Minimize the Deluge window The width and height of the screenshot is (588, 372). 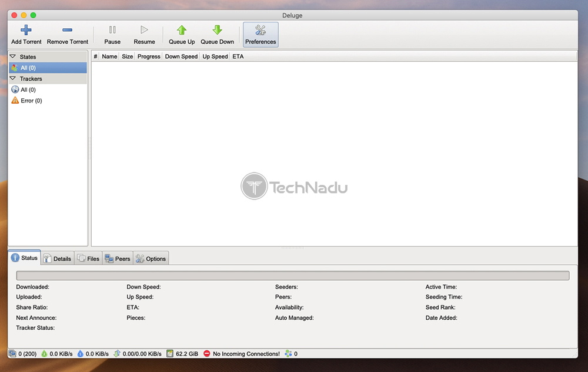click(x=24, y=15)
